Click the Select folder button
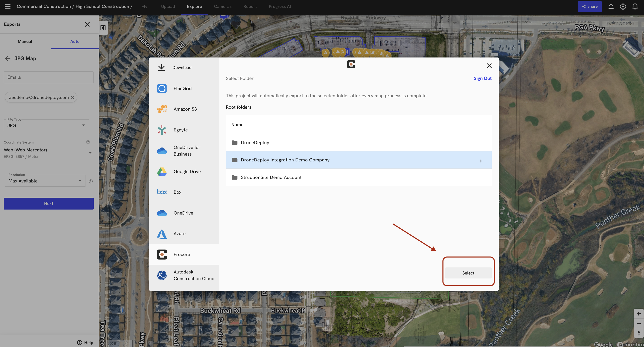 [468, 273]
